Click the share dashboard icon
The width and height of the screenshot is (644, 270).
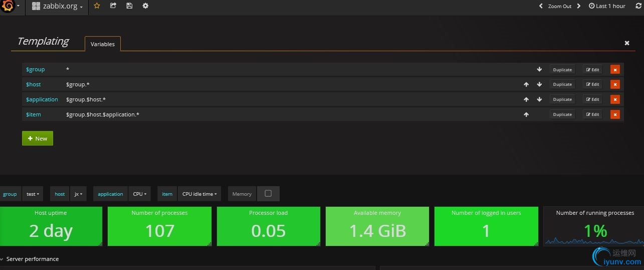113,6
